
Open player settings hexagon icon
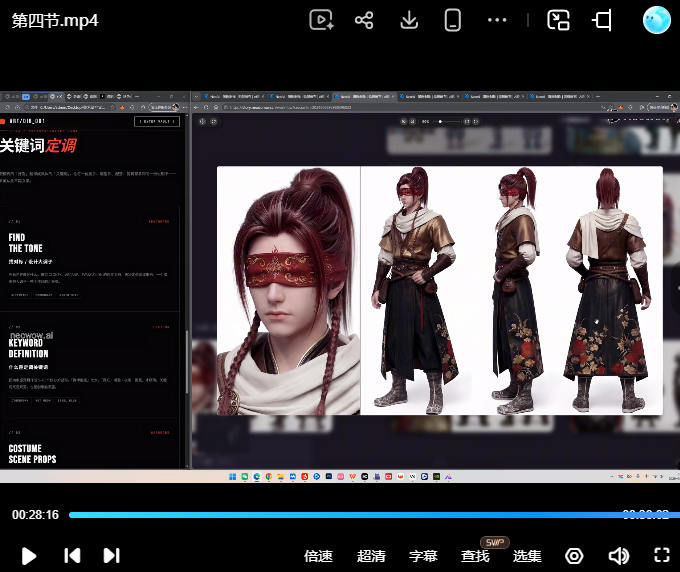574,556
